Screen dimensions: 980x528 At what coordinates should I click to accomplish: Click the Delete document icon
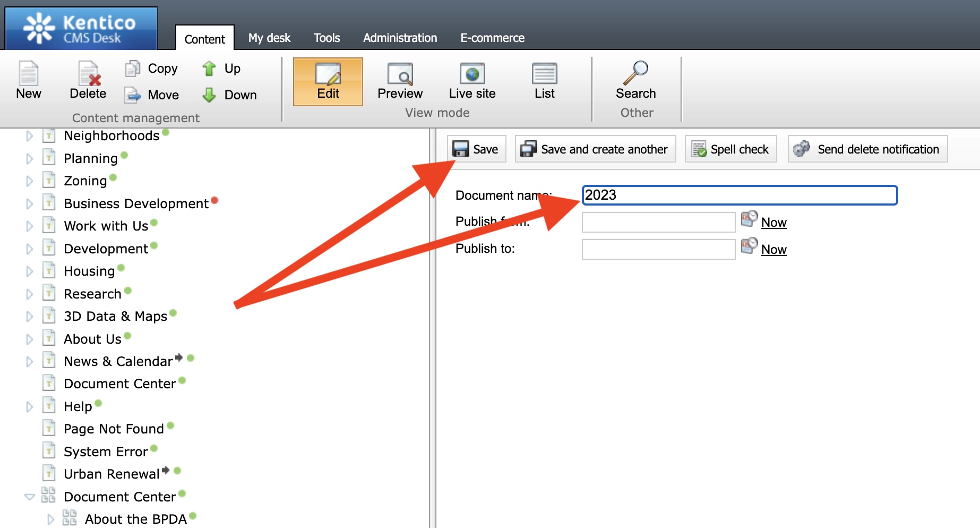click(x=88, y=74)
